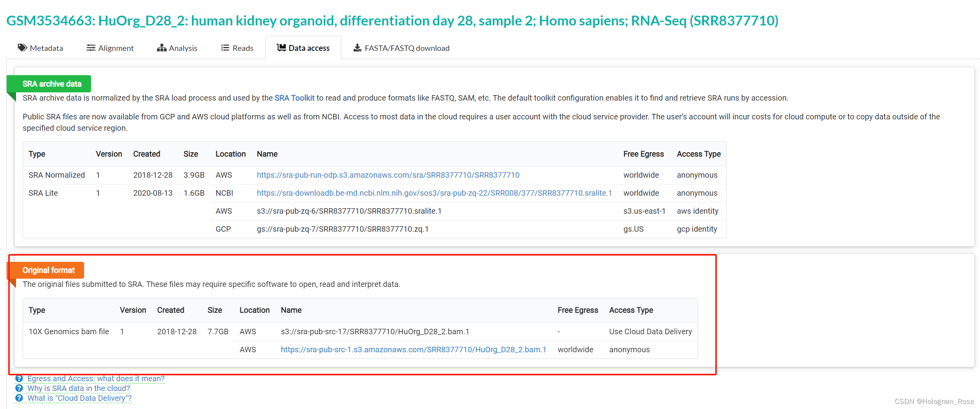Click the FASTA/FASTQ download arrow icon
Screen dimensions: 980x409
[357, 48]
